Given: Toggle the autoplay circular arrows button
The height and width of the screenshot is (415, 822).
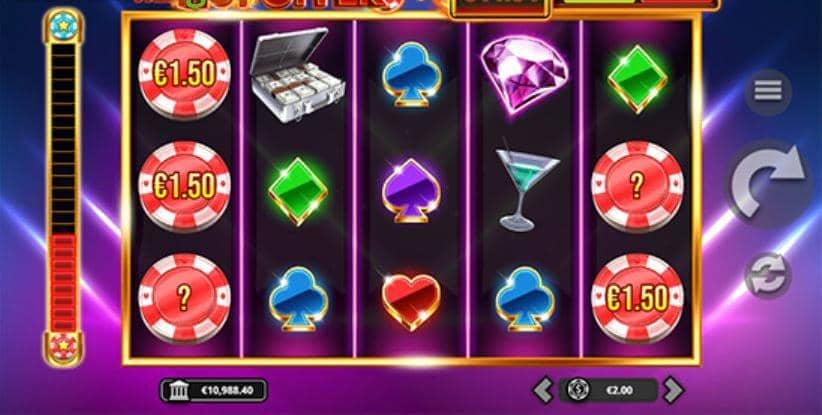Looking at the screenshot, I should click(x=766, y=275).
